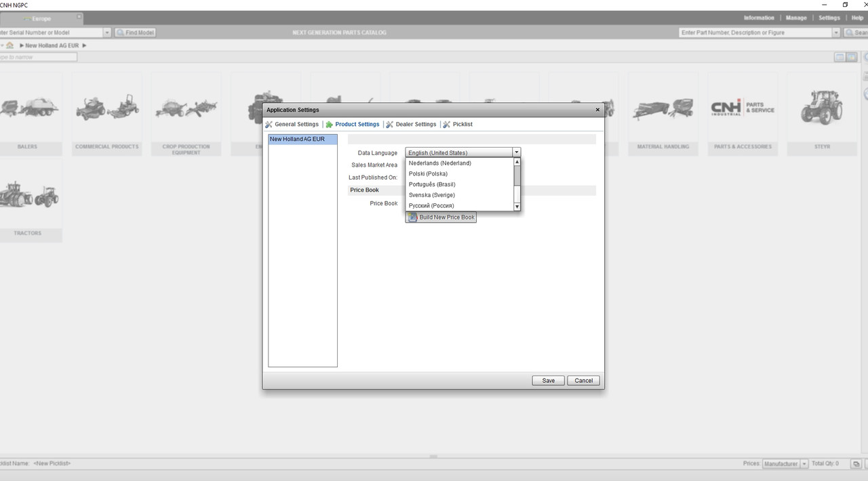Viewport: 868px width, 481px height.
Task: Click Build New Price Book button
Action: pyautogui.click(x=441, y=217)
